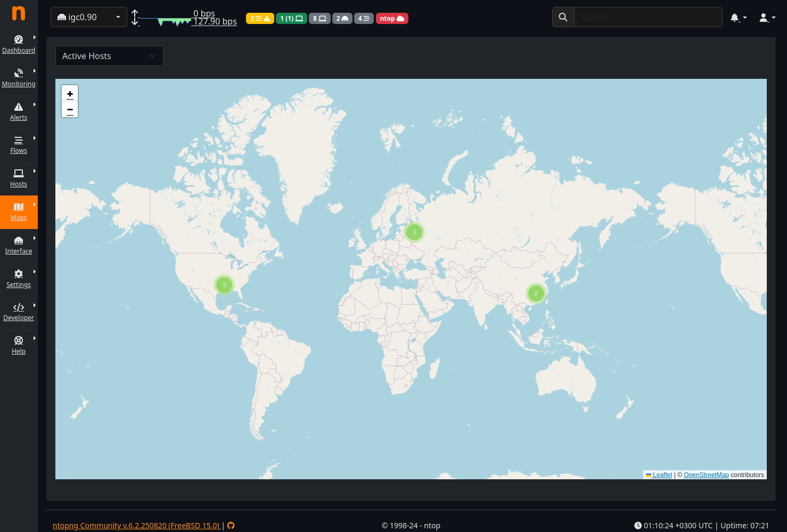Image resolution: width=787 pixels, height=532 pixels.
Task: Open the green 1 (1) hosts badge
Action: tap(291, 18)
